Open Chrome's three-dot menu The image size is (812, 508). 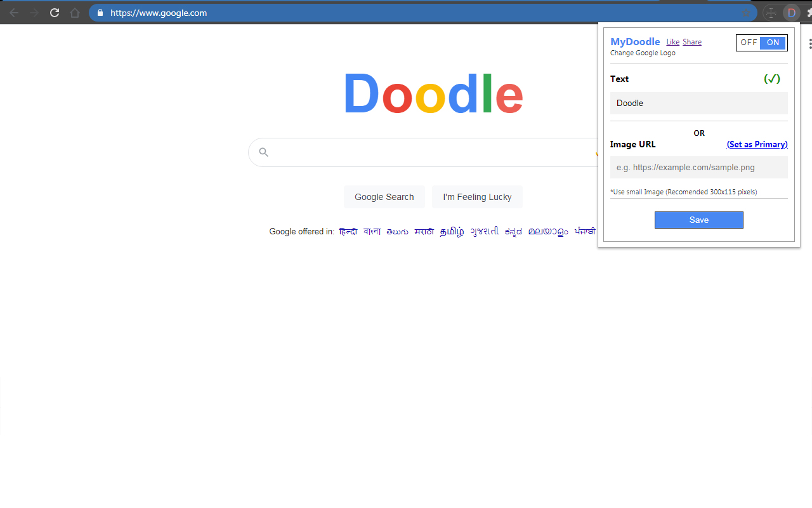809,43
